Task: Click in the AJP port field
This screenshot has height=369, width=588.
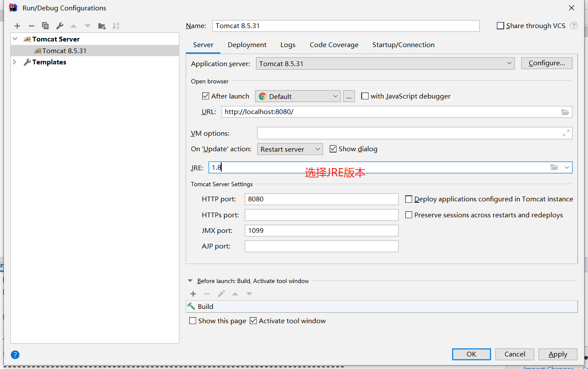Action: coord(321,246)
